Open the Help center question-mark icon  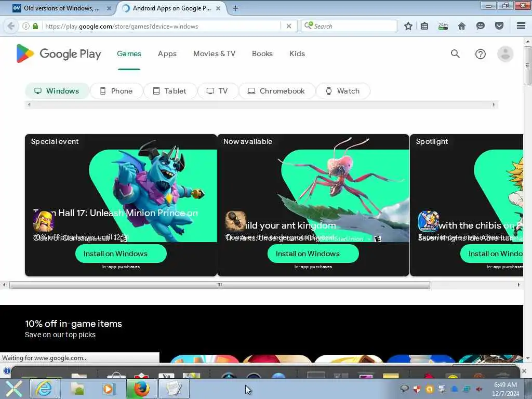coord(481,54)
